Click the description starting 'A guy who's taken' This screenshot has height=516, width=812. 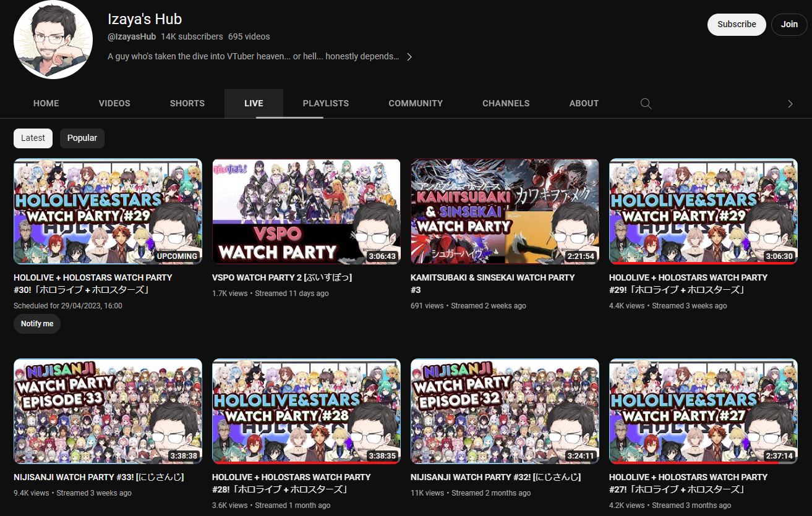[x=254, y=56]
